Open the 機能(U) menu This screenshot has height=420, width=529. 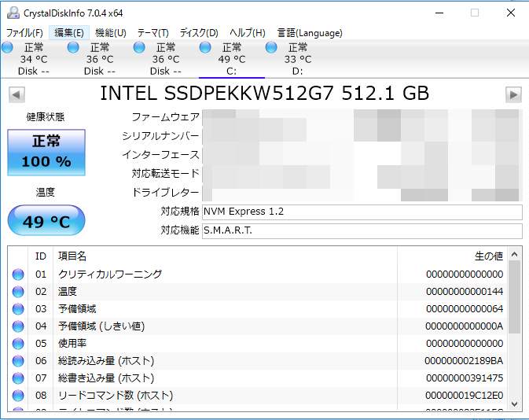tap(111, 33)
